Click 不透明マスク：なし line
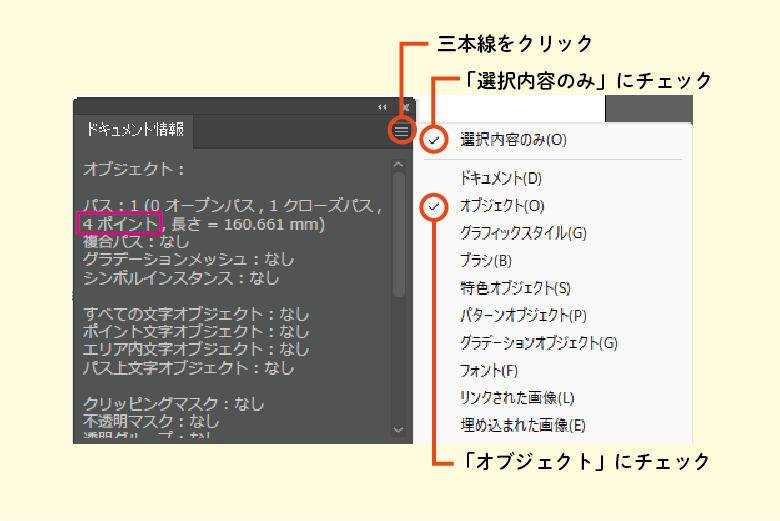 151,421
